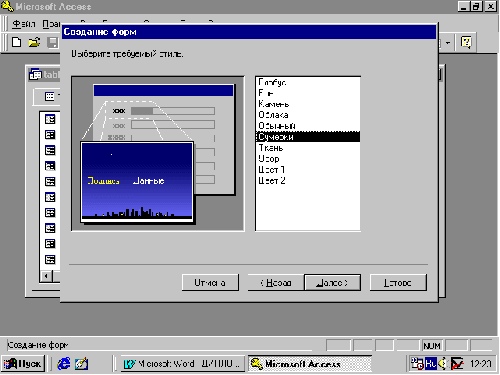Close the Microsoft Access window
Image resolution: width=500 pixels, height=375 pixels.
(x=490, y=6)
